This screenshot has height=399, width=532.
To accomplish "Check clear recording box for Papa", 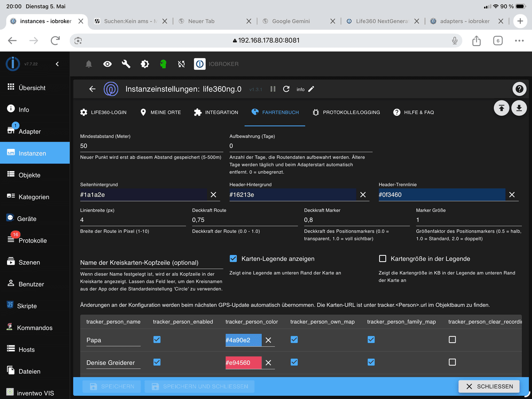I will [452, 340].
